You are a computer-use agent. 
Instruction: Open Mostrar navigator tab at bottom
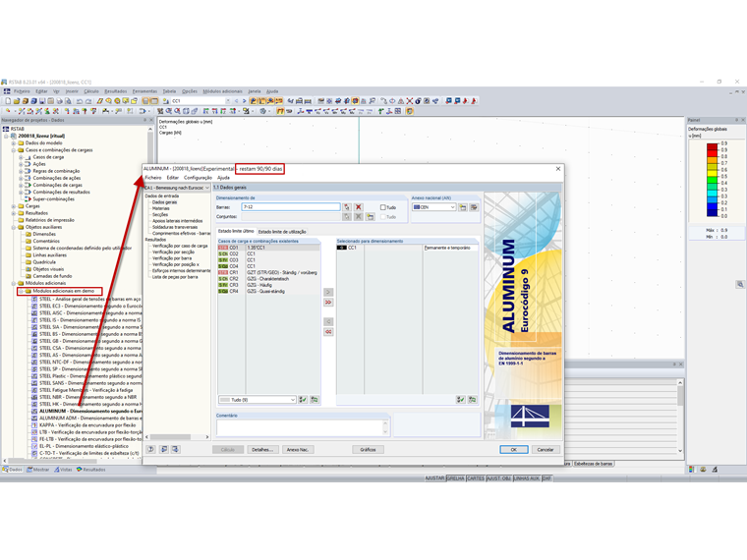click(38, 470)
